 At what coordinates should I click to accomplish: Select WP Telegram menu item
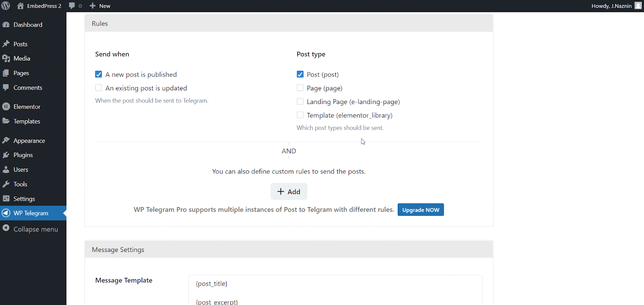(33, 213)
